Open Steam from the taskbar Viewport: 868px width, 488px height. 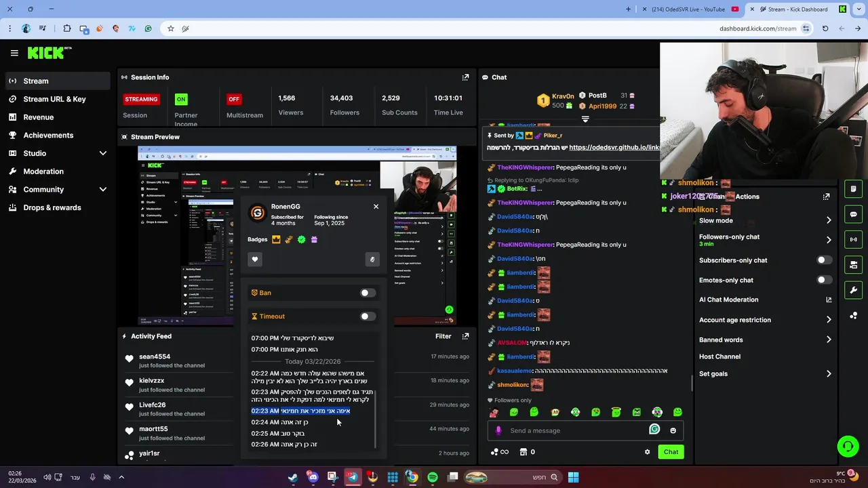292,477
